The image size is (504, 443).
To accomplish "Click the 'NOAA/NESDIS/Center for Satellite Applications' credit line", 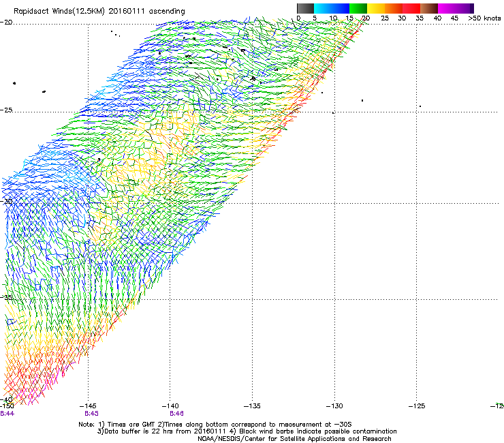I will coord(294,439).
